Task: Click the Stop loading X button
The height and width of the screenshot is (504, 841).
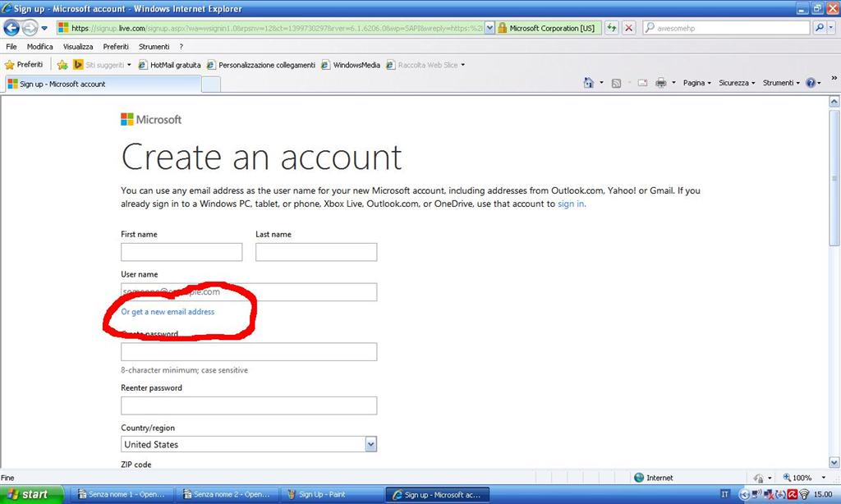Action: (x=629, y=28)
